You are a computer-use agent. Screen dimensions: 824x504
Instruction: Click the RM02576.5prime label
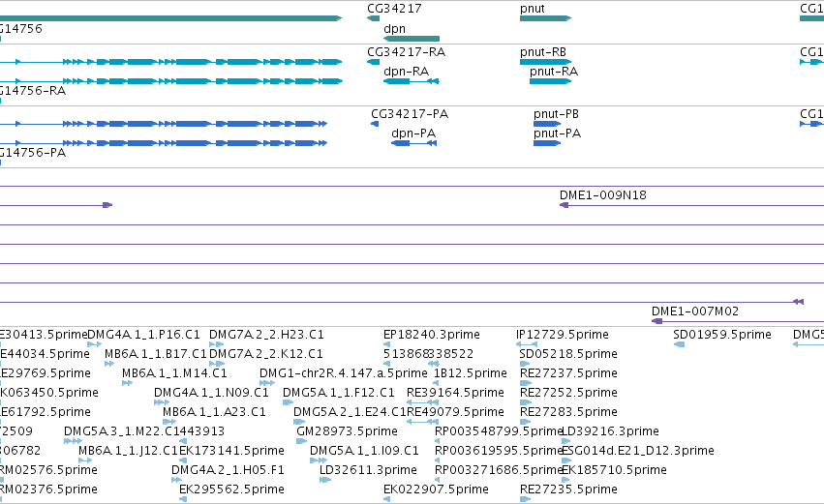point(48,470)
